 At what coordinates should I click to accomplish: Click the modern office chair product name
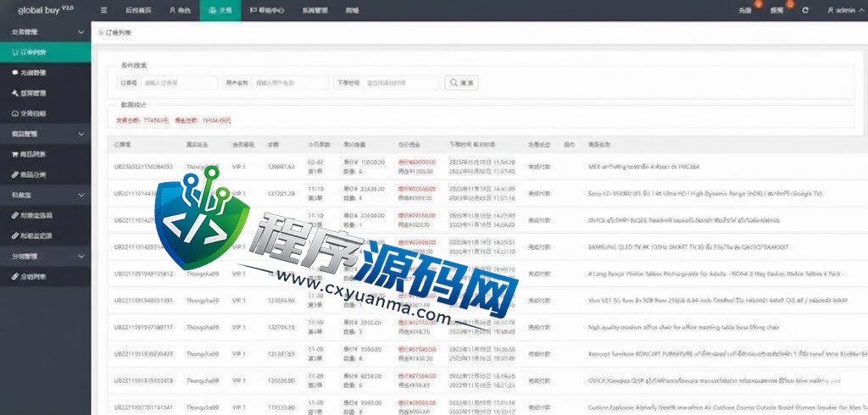point(684,327)
